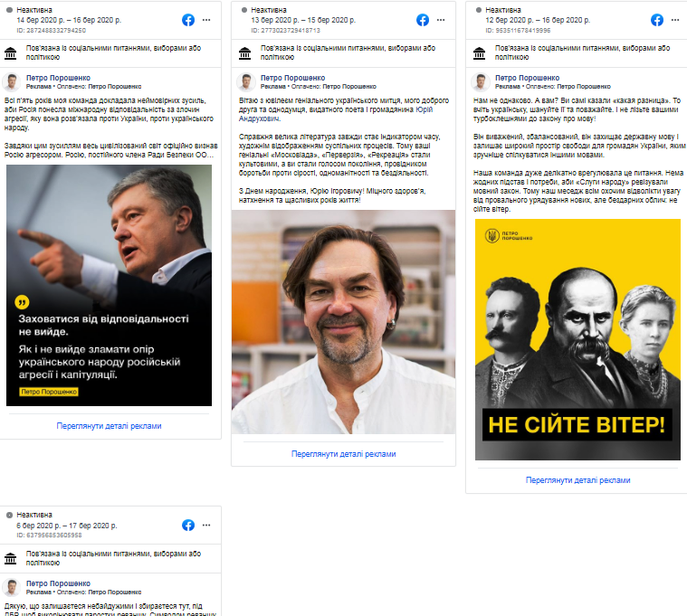Viewport: 687px width, 616px height.
Task: Open three-dot menu on 12 бер 2020 ad
Action: point(675,20)
